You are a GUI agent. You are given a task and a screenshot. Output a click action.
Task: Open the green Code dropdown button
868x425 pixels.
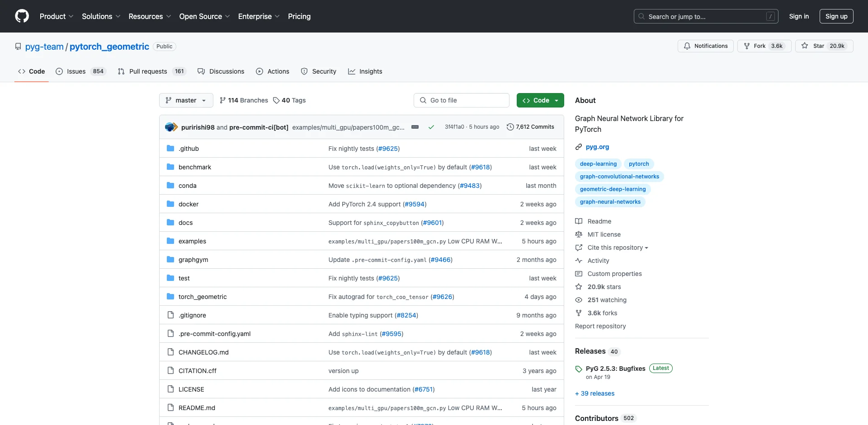540,100
